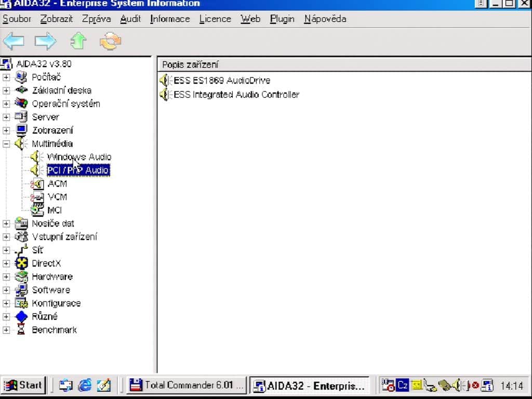The height and width of the screenshot is (399, 532).
Task: Select Windows Audio in the tree
Action: 79,157
